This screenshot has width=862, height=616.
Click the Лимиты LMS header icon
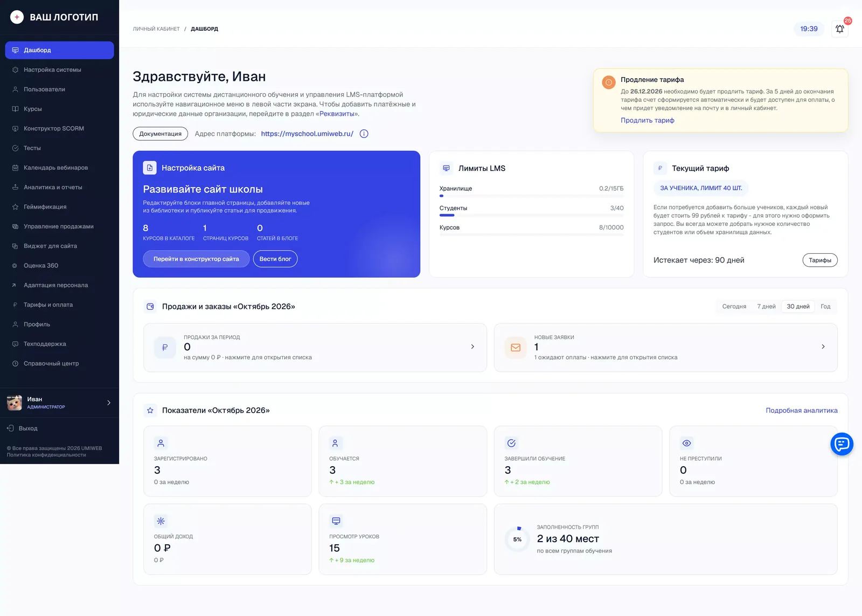[446, 168]
